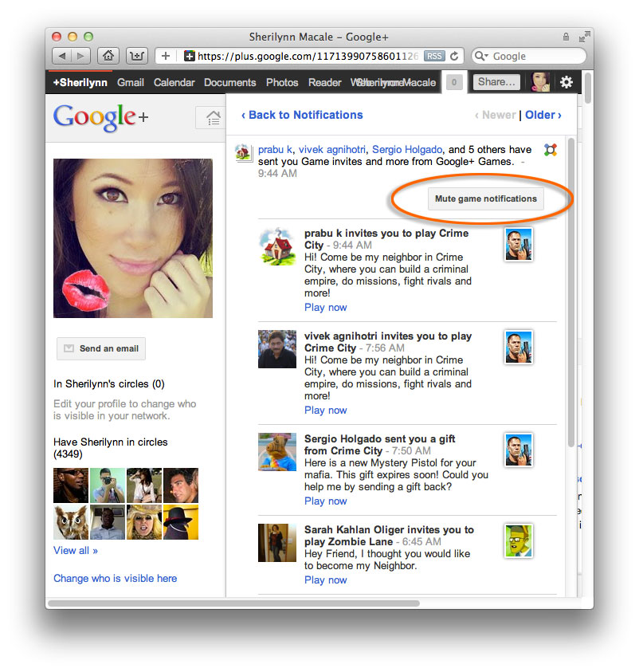Open the man with camera avatar in circles

tap(108, 485)
